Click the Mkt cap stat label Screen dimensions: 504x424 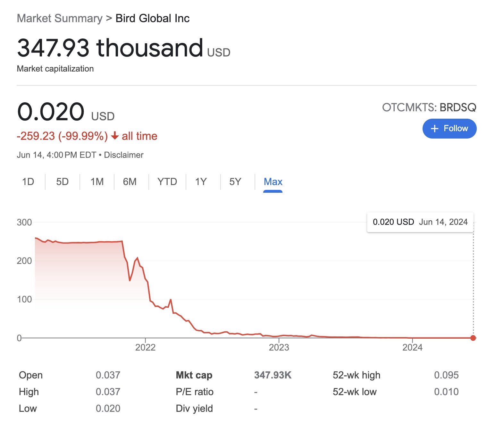[194, 375]
